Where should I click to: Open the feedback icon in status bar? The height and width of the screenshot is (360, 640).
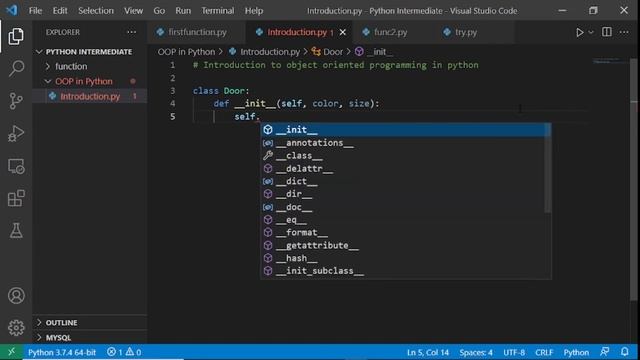(x=604, y=352)
